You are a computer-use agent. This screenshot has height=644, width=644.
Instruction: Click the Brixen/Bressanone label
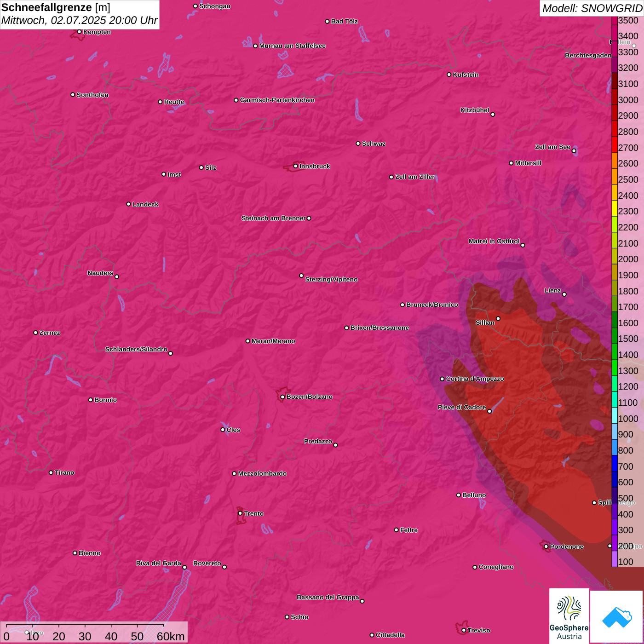click(x=379, y=328)
